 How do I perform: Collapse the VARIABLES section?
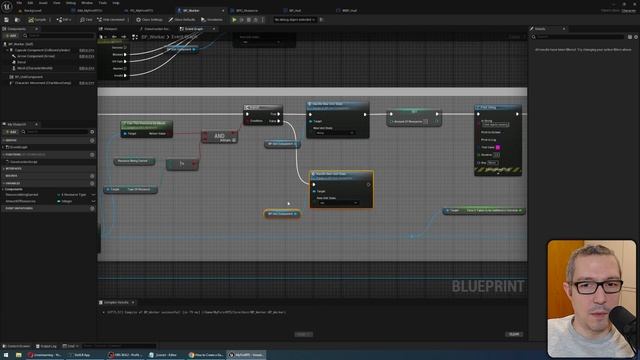pos(4,183)
